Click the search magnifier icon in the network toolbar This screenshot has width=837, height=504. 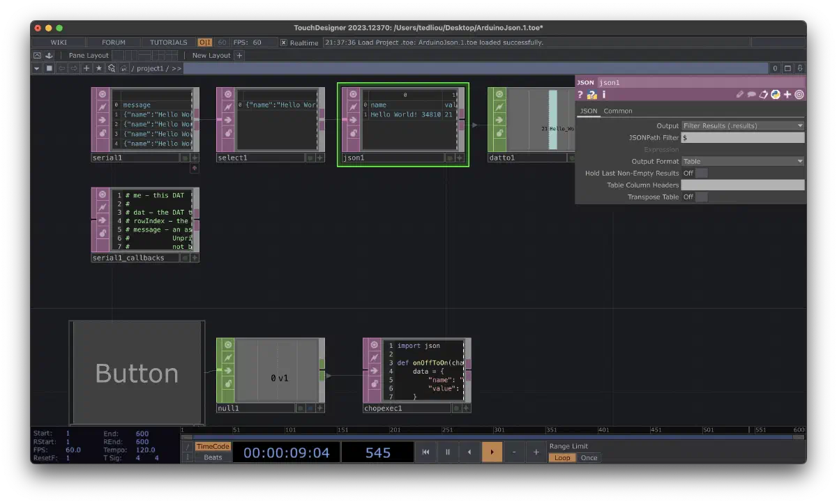point(110,68)
